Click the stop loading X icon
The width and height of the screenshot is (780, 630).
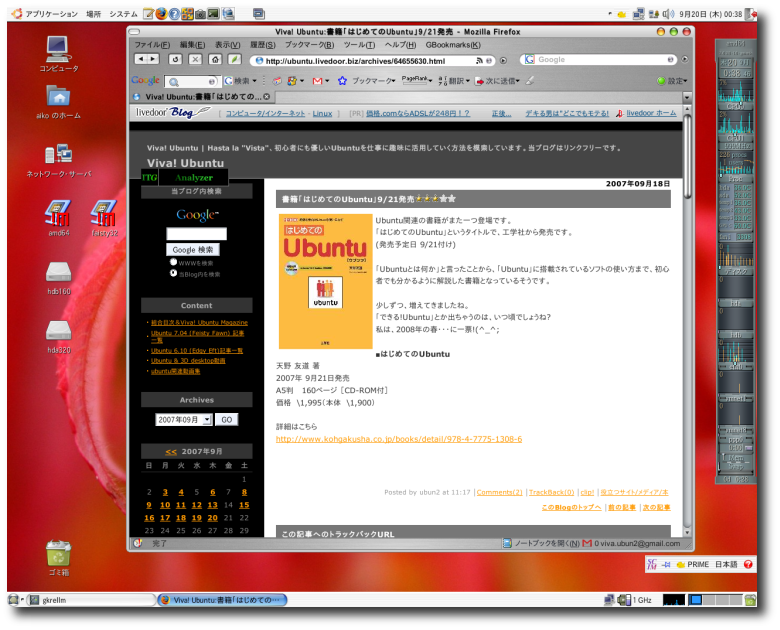(195, 59)
